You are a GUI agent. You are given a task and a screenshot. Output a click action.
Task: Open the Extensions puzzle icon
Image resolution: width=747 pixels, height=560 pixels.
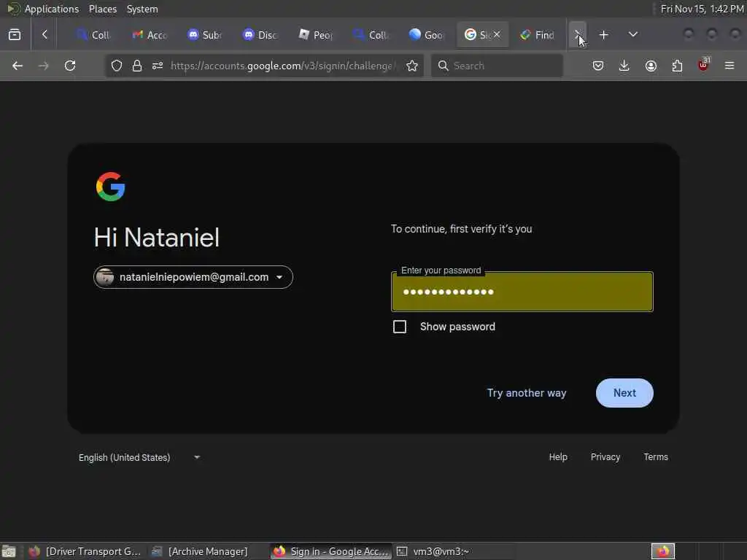point(677,66)
